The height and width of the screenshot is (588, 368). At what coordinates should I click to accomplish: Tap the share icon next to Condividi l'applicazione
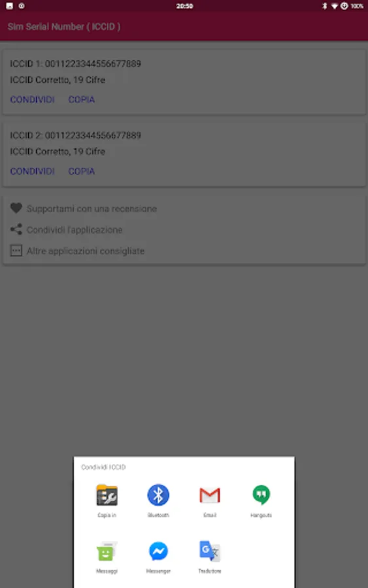point(16,229)
